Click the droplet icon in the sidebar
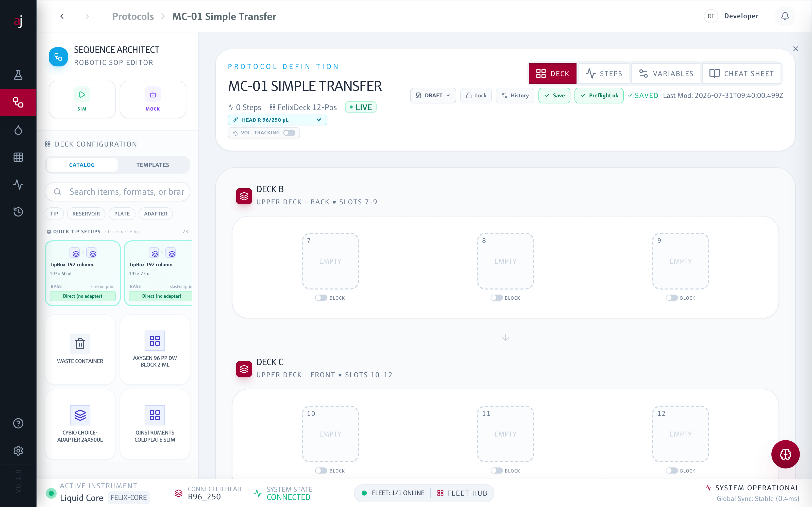Viewport: 812px width, 507px height. tap(18, 130)
